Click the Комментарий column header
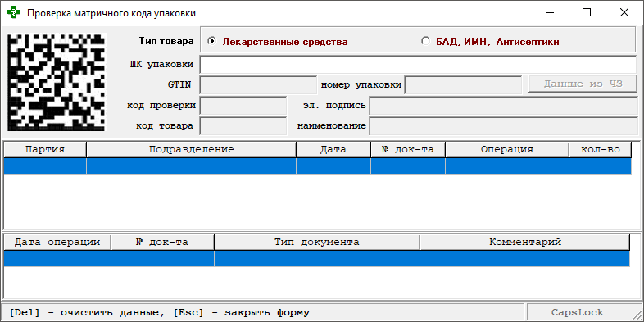 [x=525, y=242]
